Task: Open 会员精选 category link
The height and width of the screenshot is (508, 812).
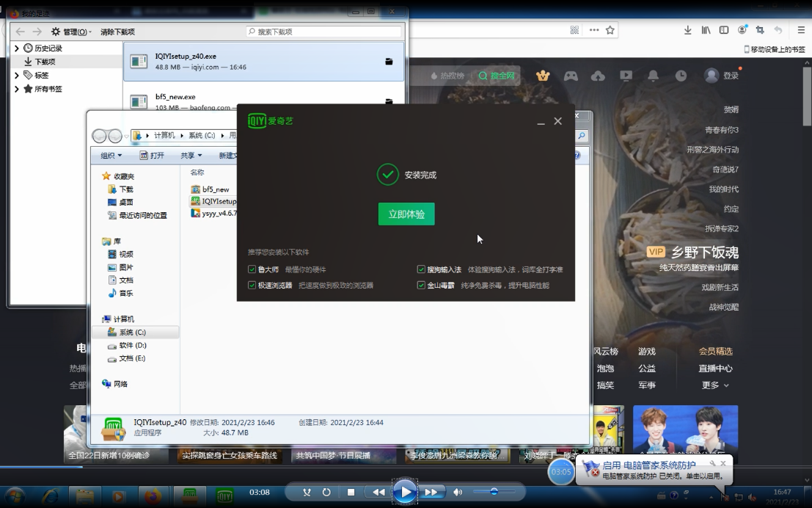Action: [x=716, y=352]
